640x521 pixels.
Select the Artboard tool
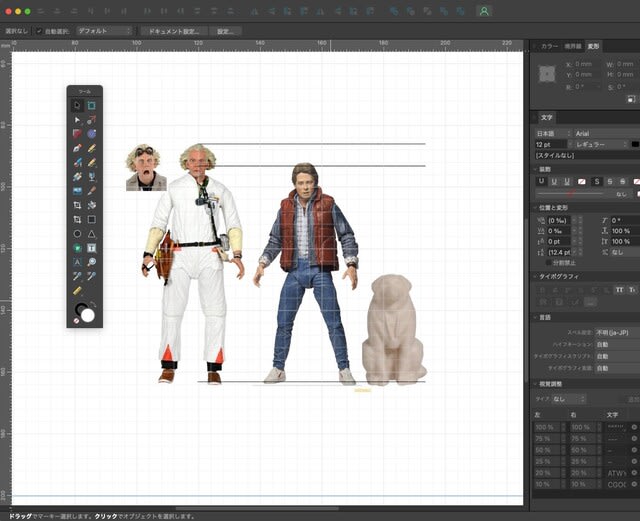pyautogui.click(x=91, y=105)
